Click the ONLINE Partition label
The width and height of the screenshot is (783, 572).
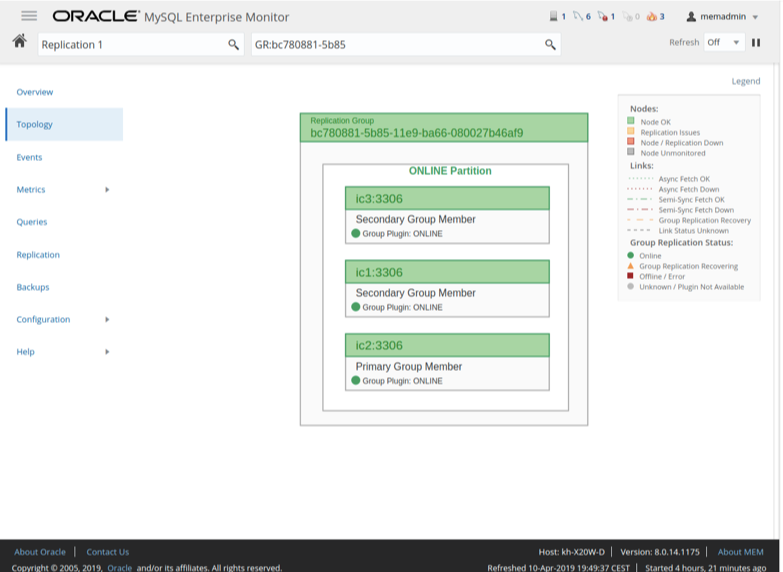point(450,171)
